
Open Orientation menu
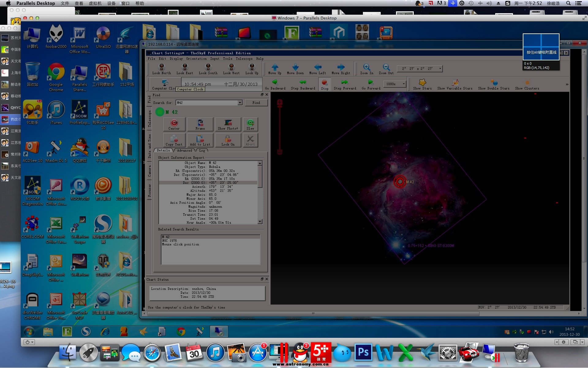point(196,59)
